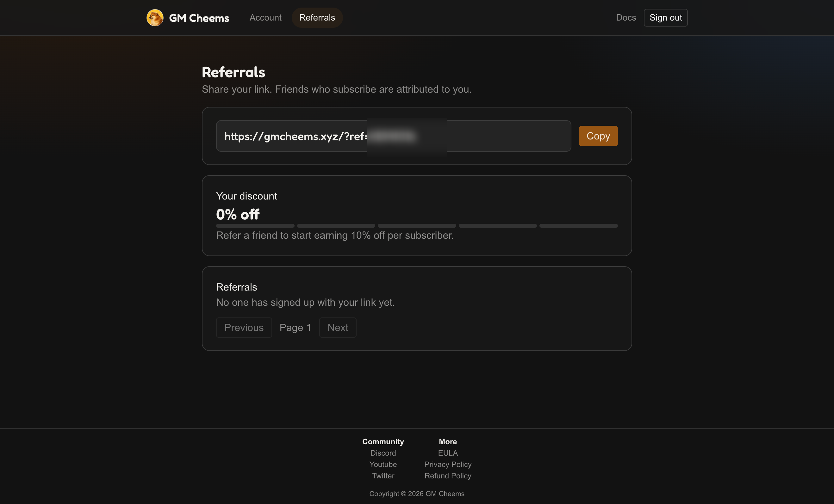Open the Discord community link
834x504 pixels.
point(383,453)
